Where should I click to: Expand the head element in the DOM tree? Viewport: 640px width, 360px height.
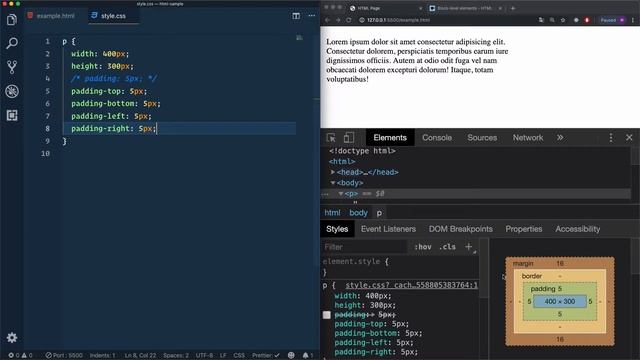pos(333,172)
